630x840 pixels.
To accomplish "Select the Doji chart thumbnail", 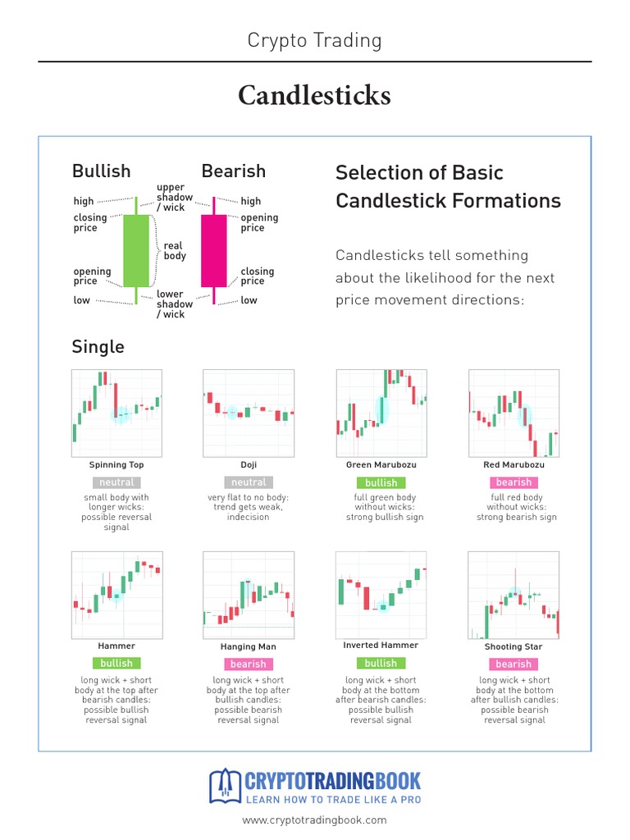I will point(249,413).
